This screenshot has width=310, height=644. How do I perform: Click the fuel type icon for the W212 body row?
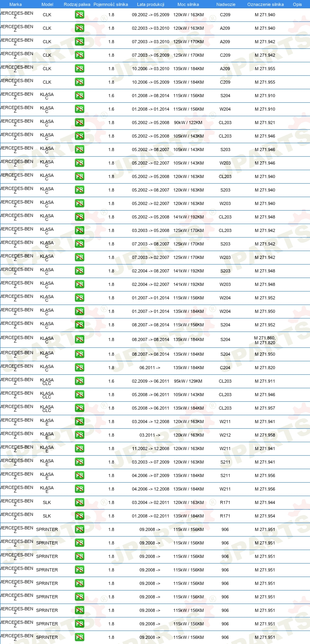[x=80, y=435]
